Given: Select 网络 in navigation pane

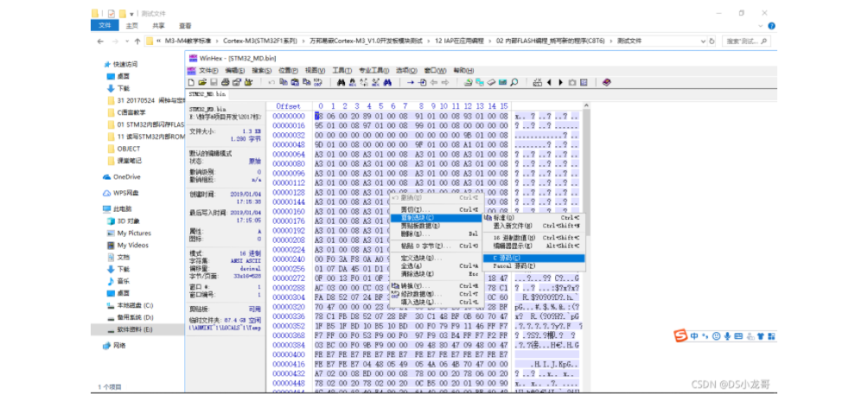Looking at the screenshot, I should click(x=115, y=346).
